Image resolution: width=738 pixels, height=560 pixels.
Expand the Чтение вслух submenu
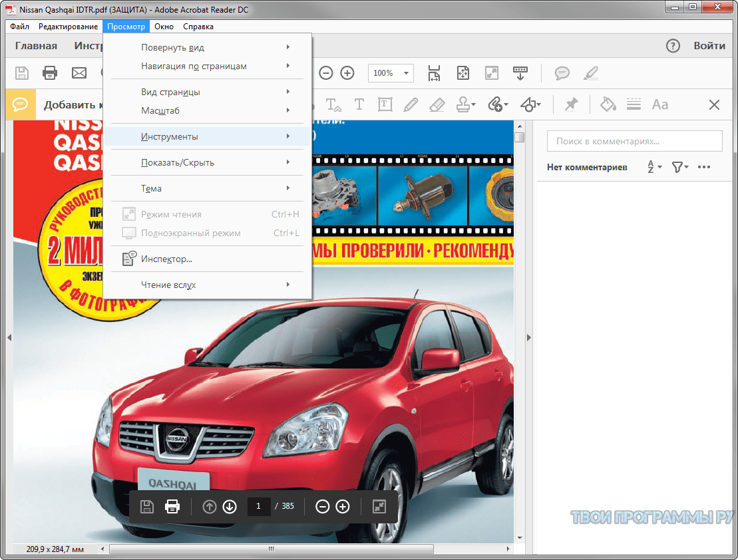(x=207, y=285)
